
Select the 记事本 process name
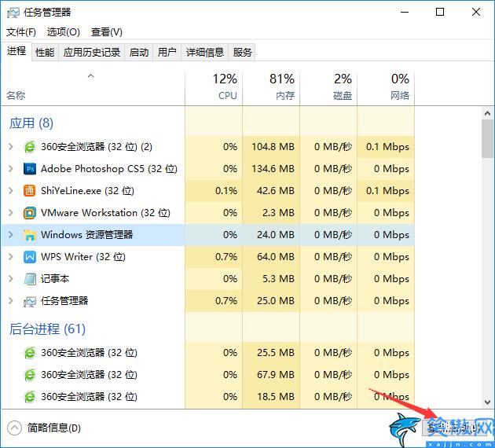[x=55, y=279]
